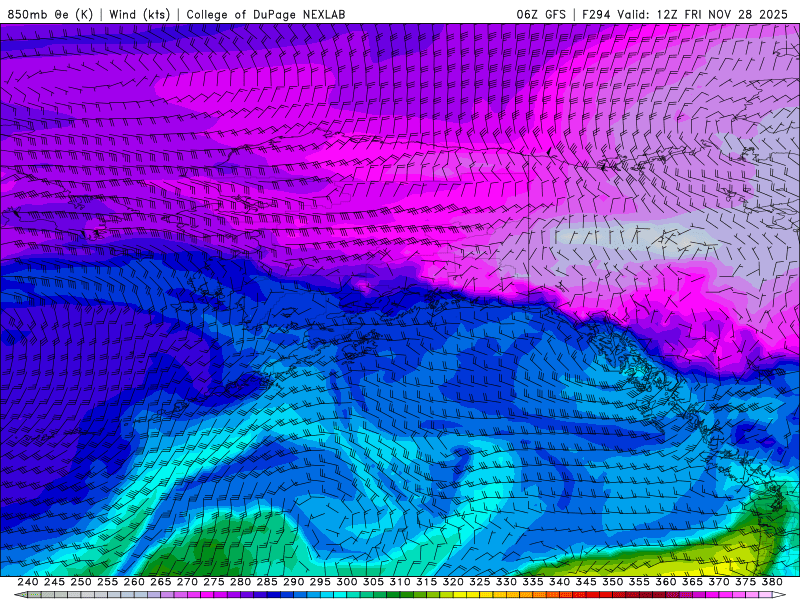800x600 pixels.
Task: Click the 'Wind (kts)' header label
Action: (x=139, y=14)
